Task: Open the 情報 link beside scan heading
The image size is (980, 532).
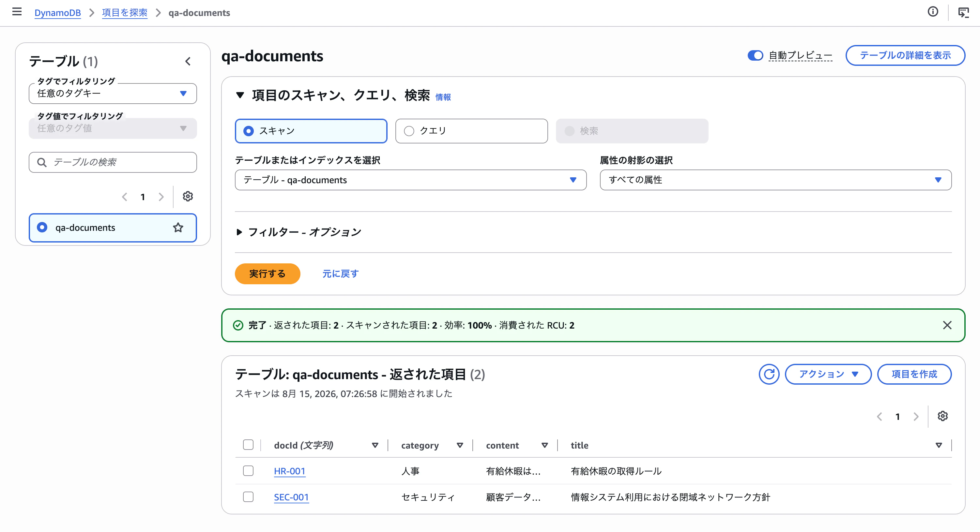Action: (x=443, y=97)
